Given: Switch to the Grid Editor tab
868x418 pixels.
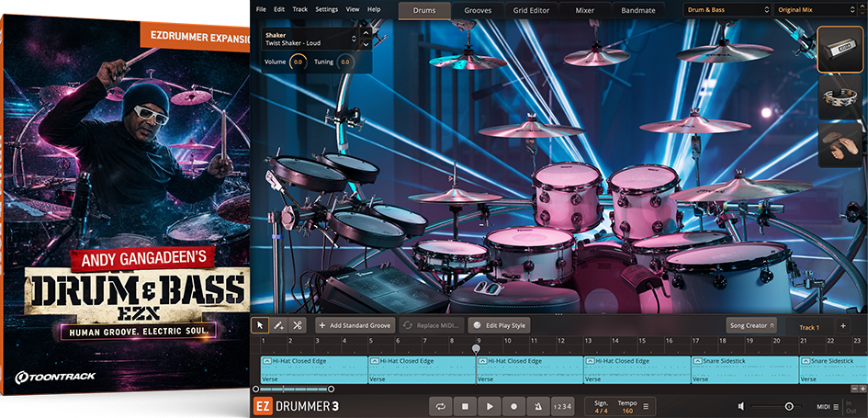Looking at the screenshot, I should (x=532, y=10).
